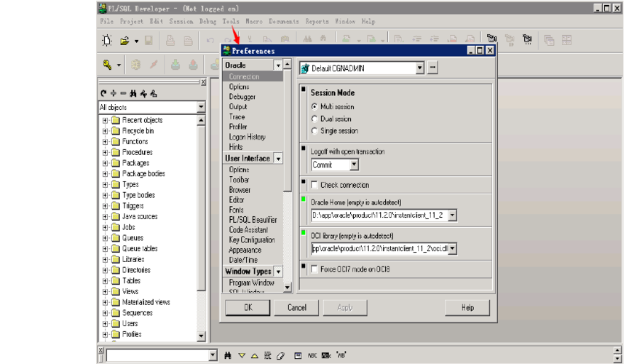Click the Print toolbar icon
The width and height of the screenshot is (637, 364).
pyautogui.click(x=170, y=40)
